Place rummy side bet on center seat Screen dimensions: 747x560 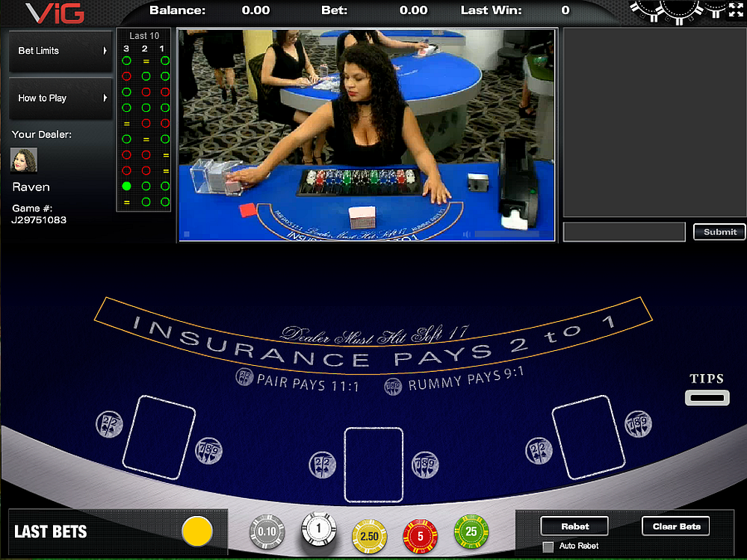(425, 464)
